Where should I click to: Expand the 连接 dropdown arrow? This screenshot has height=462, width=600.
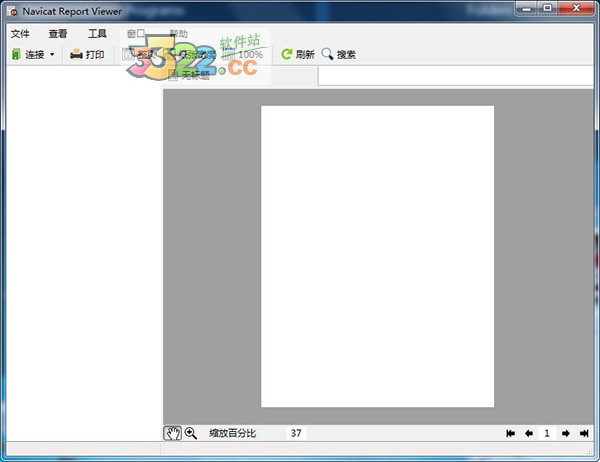(x=52, y=54)
